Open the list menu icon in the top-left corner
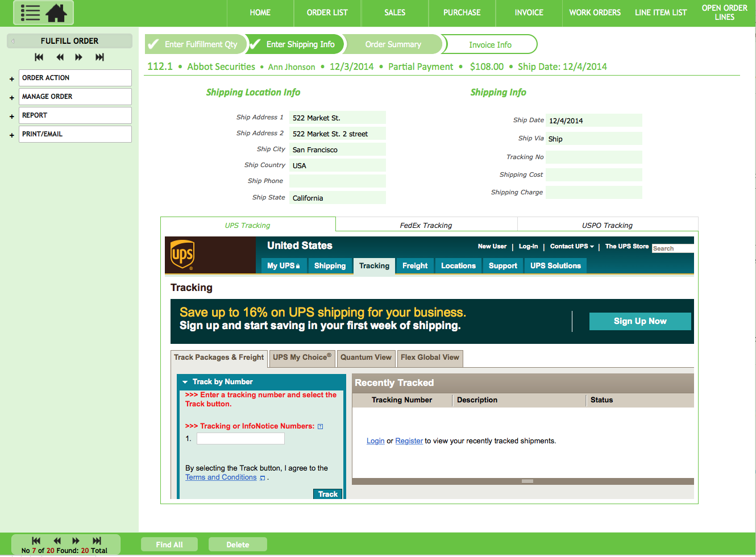Viewport: 756px width, 557px height. point(30,13)
